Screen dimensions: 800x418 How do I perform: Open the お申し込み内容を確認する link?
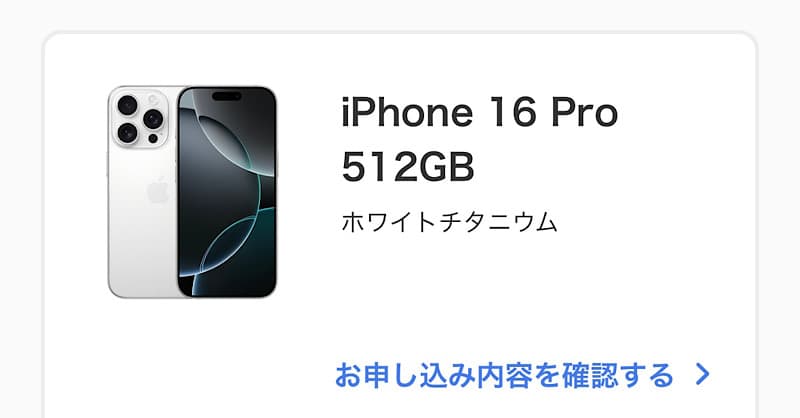coord(504,376)
